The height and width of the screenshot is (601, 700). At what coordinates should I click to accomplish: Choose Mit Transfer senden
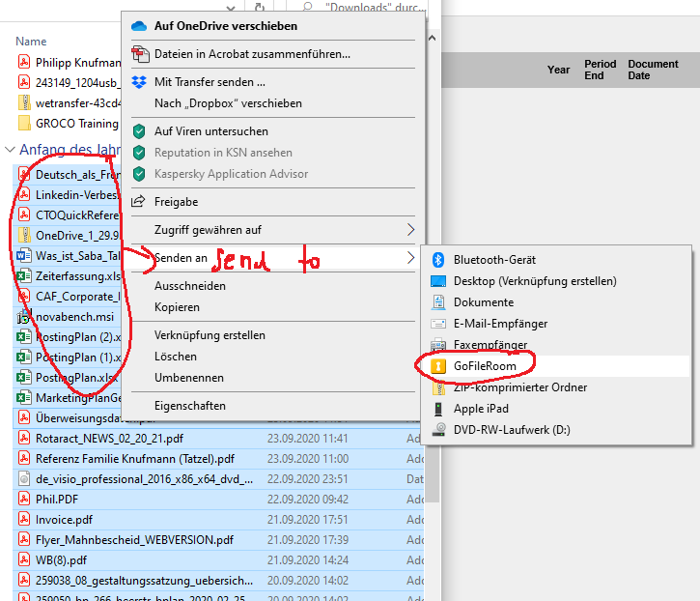coord(273,82)
